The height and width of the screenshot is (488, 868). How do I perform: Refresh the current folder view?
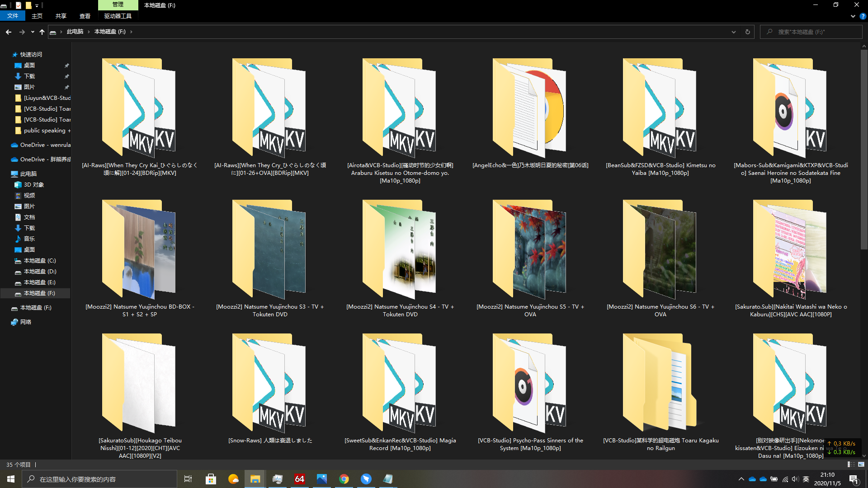coord(747,32)
